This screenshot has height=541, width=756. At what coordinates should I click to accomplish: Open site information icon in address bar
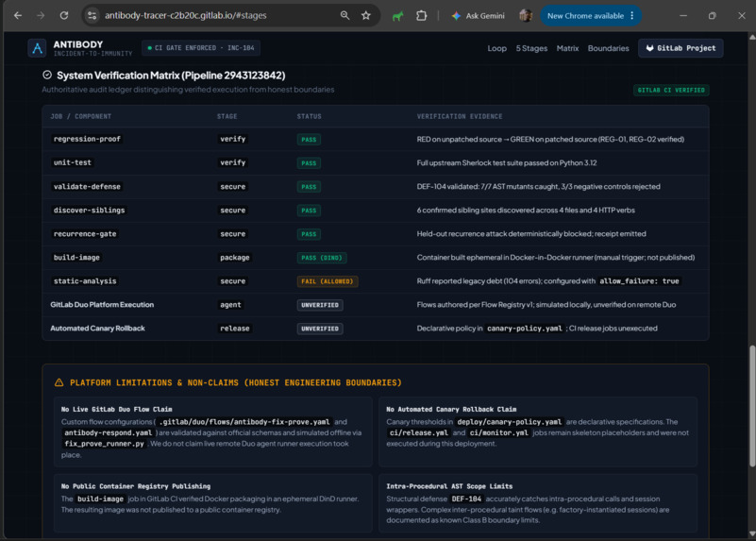[92, 15]
